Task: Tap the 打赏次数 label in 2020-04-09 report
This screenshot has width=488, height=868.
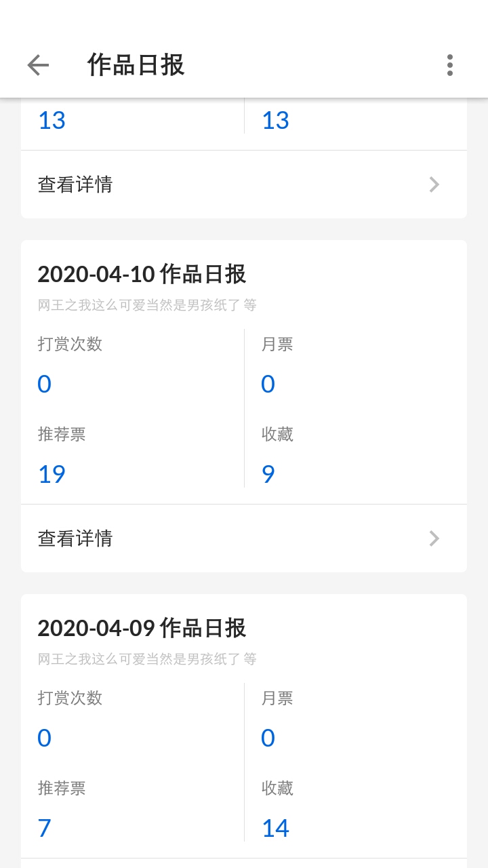Action: point(70,698)
